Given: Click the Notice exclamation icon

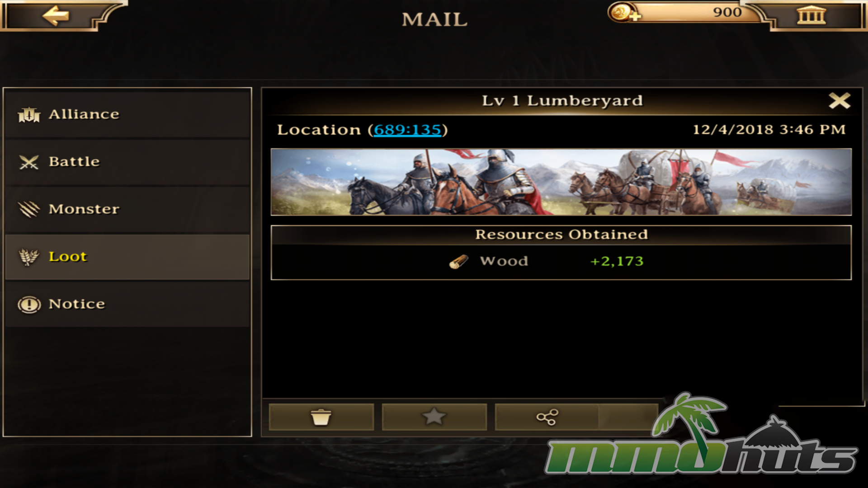Looking at the screenshot, I should click(29, 305).
